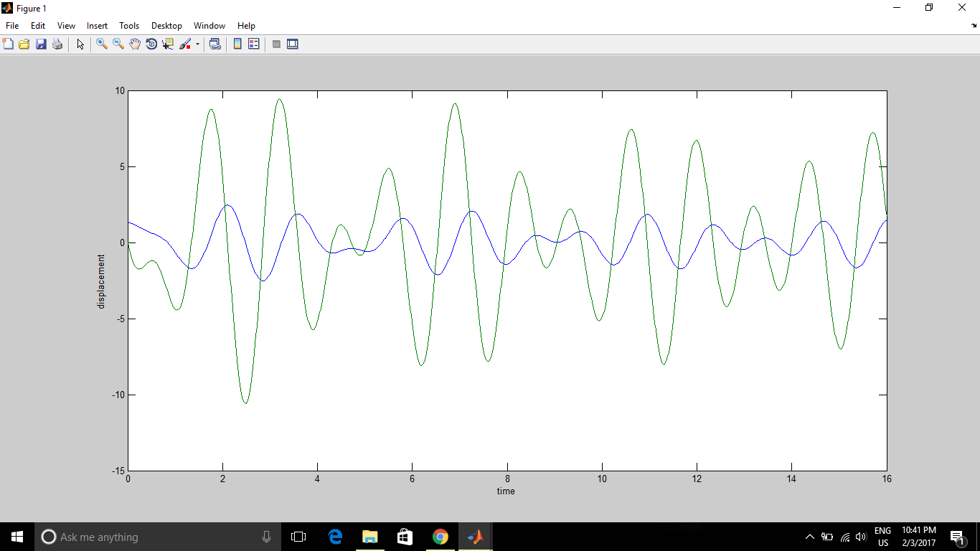Activate the Pan tool

click(134, 44)
